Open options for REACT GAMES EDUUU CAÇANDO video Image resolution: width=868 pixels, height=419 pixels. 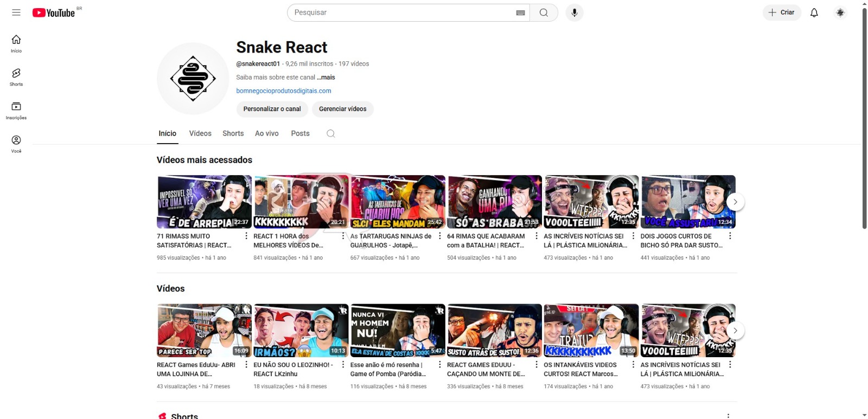(x=537, y=365)
